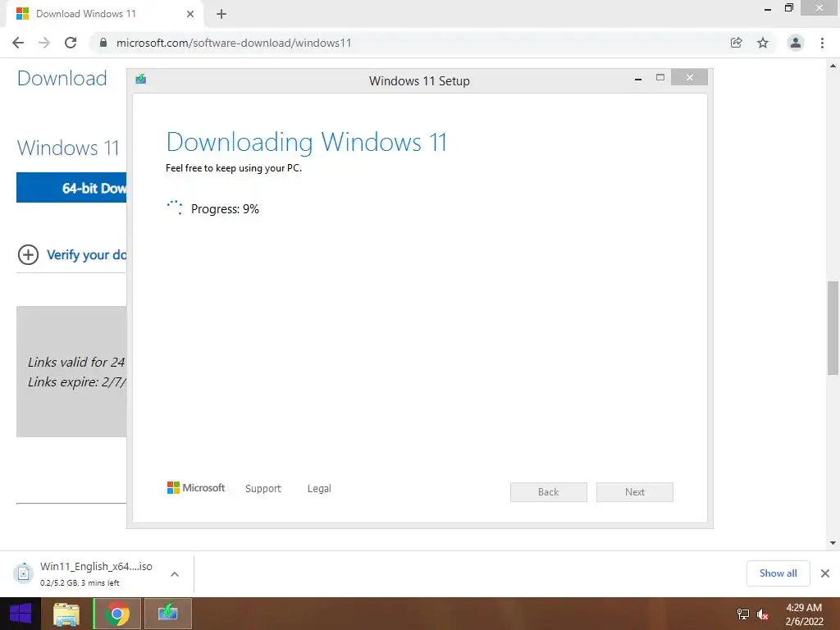Go back in Chrome browser
Image resolution: width=840 pixels, height=630 pixels.
(x=18, y=43)
